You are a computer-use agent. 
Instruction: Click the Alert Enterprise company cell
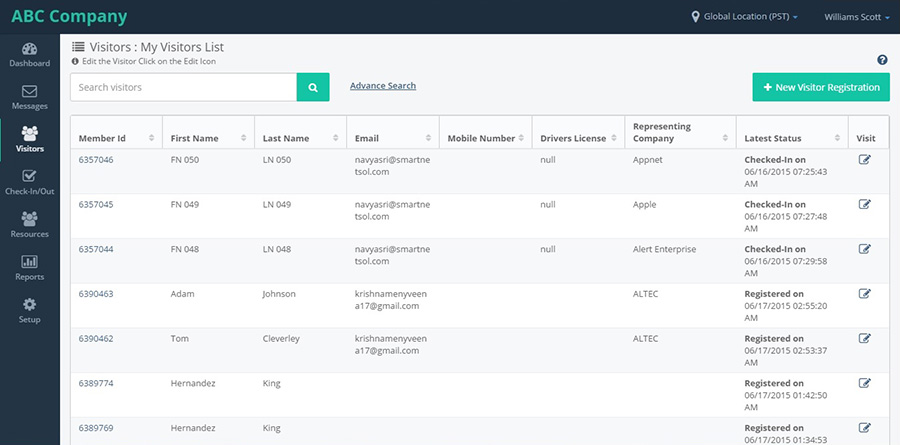coord(664,249)
